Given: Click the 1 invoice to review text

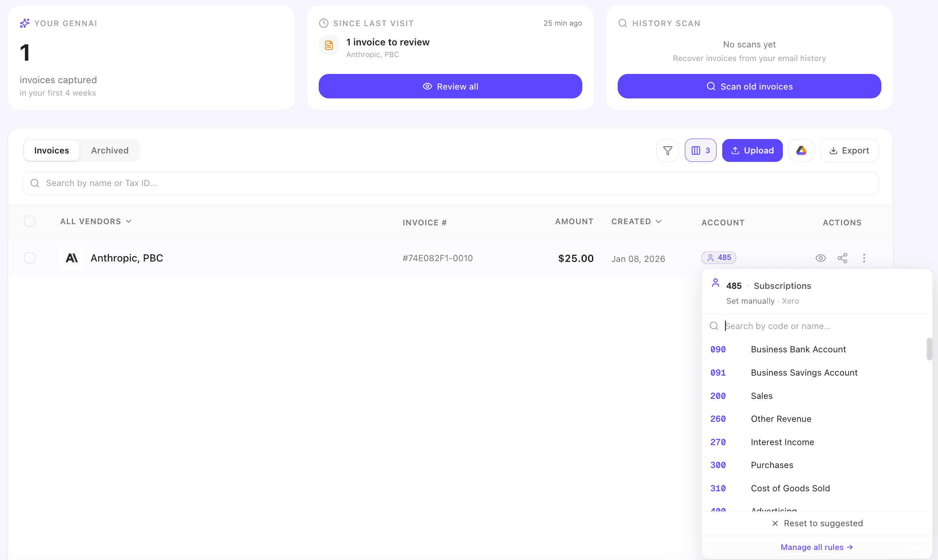Looking at the screenshot, I should [x=388, y=42].
